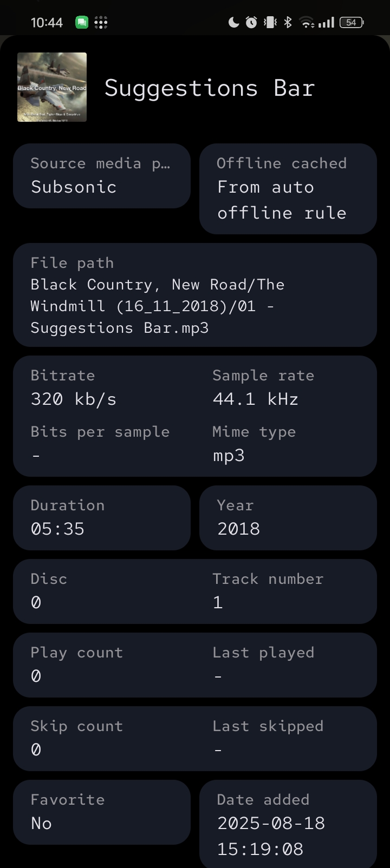Screen dimensions: 390x868
Task: Tap the album cover art thumbnail
Action: click(x=52, y=87)
